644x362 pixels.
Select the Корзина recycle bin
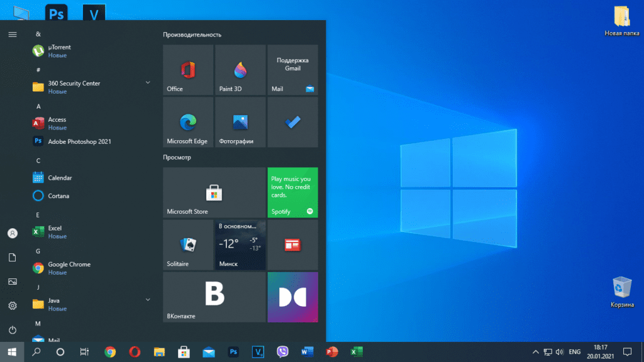click(622, 292)
